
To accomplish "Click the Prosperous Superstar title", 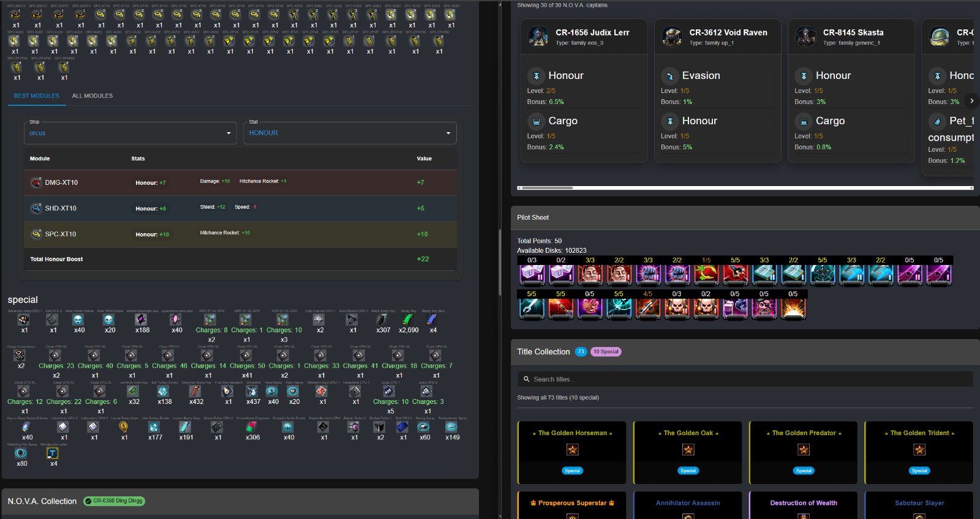I will (572, 503).
